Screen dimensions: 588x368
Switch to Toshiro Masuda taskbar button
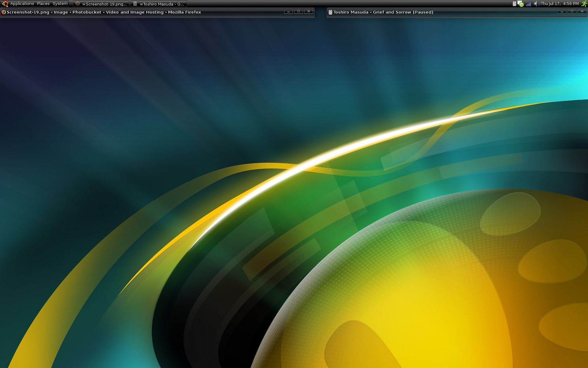(159, 4)
